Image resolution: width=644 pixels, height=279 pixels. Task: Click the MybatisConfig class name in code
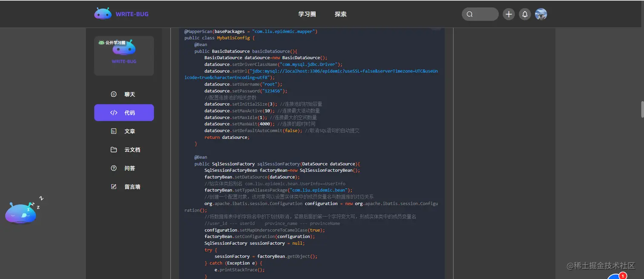click(234, 38)
